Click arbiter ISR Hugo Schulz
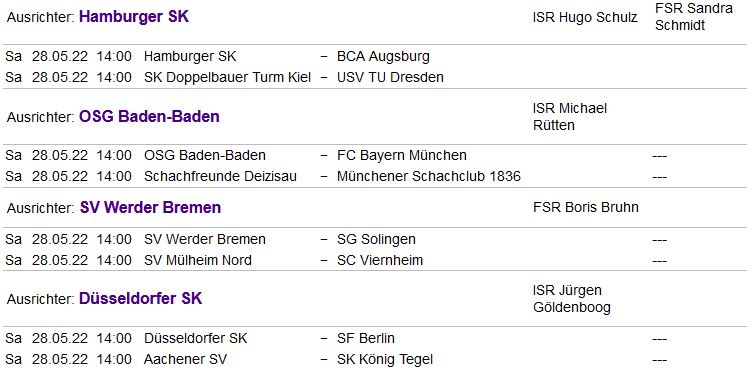Image resolution: width=747 pixels, height=380 pixels. point(585,17)
